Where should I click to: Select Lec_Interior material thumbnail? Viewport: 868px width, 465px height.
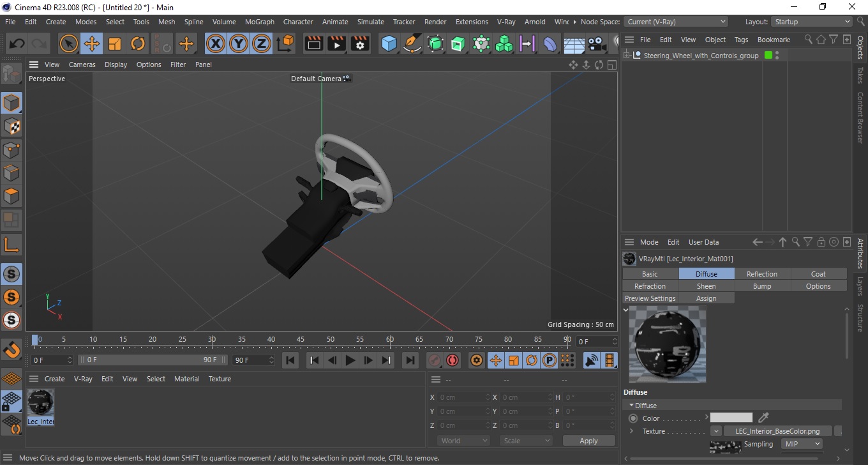tap(40, 407)
